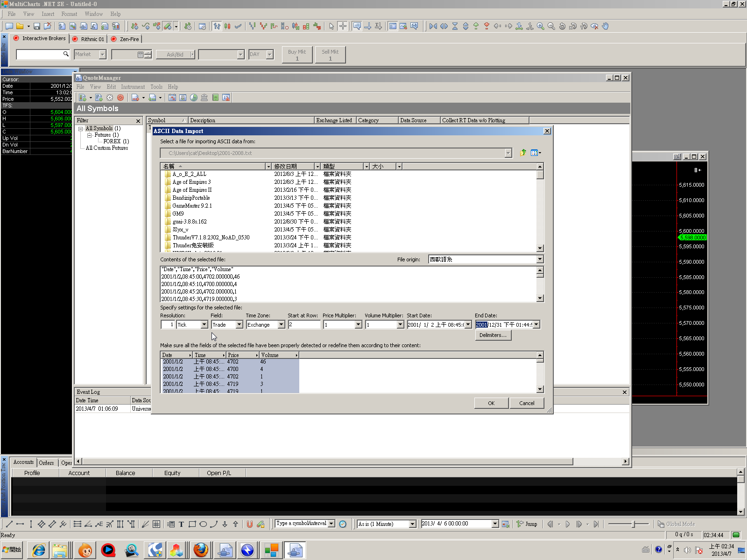Viewport: 747px width, 560px height.
Task: Open the Resolution Tick dropdown
Action: tap(204, 325)
